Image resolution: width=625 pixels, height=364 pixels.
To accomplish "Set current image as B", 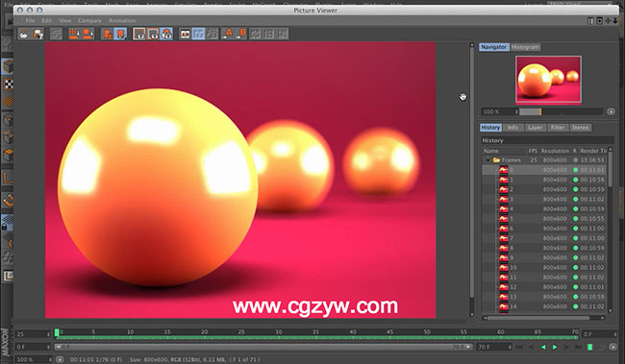I will pyautogui.click(x=240, y=34).
